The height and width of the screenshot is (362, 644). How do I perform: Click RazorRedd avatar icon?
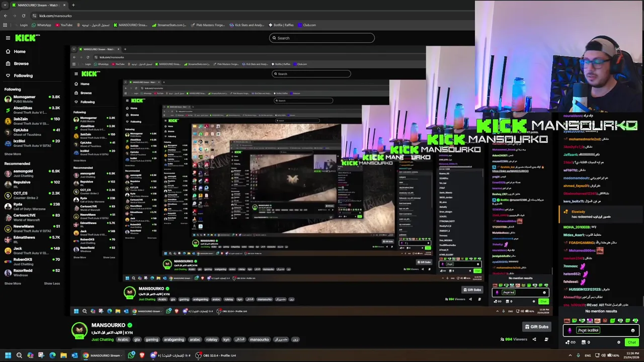click(8, 273)
